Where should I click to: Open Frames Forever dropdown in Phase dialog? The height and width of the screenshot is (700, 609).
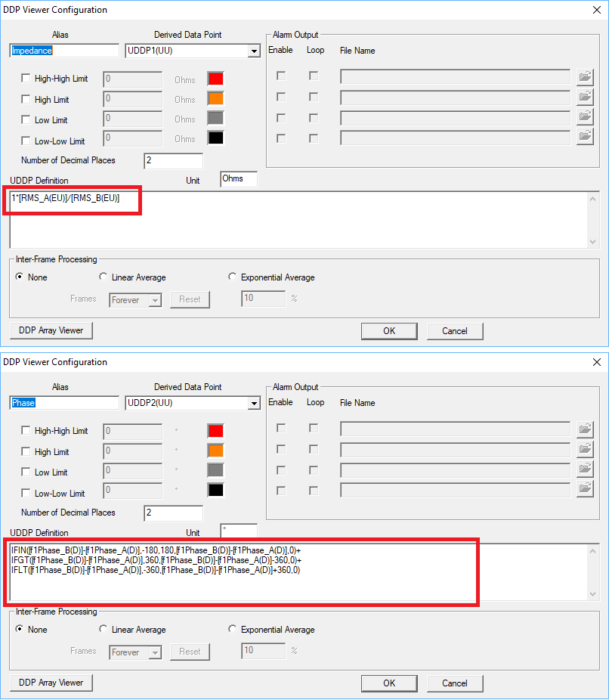point(155,652)
